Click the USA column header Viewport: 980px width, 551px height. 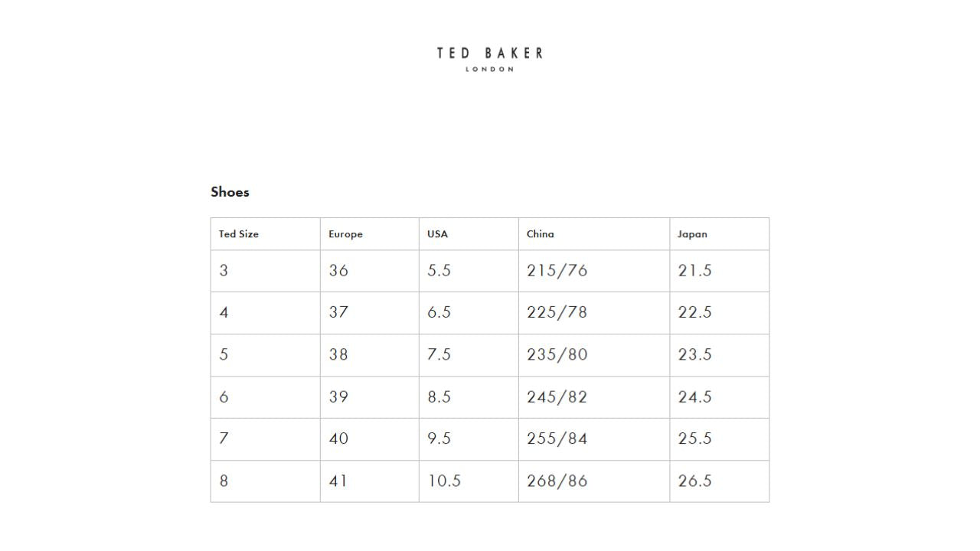pyautogui.click(x=437, y=234)
